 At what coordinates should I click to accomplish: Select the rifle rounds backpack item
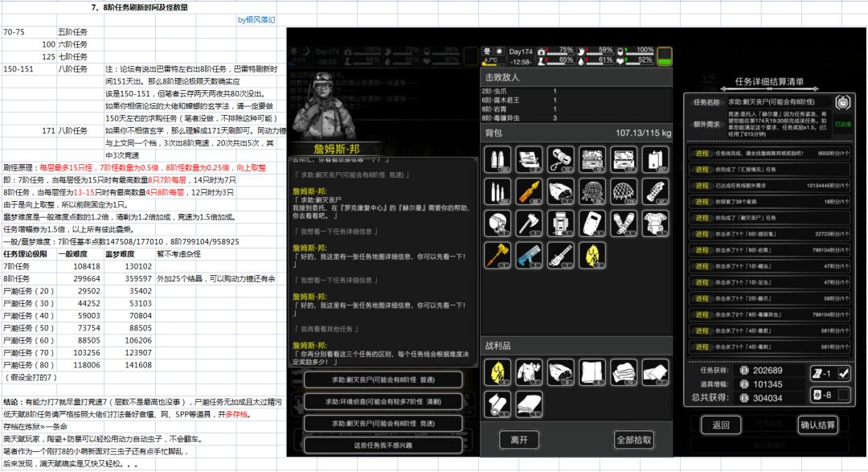pos(497,191)
